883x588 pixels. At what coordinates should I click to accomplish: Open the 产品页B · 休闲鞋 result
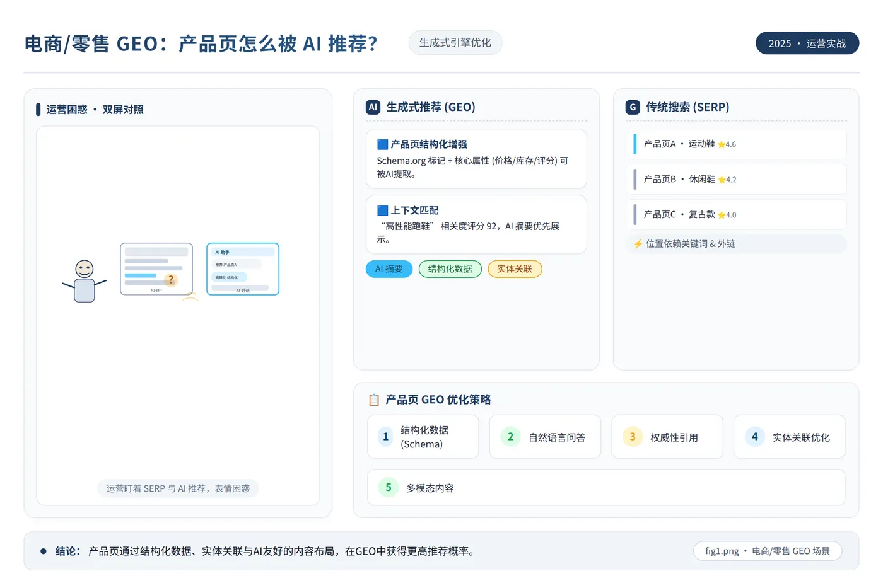point(736,180)
